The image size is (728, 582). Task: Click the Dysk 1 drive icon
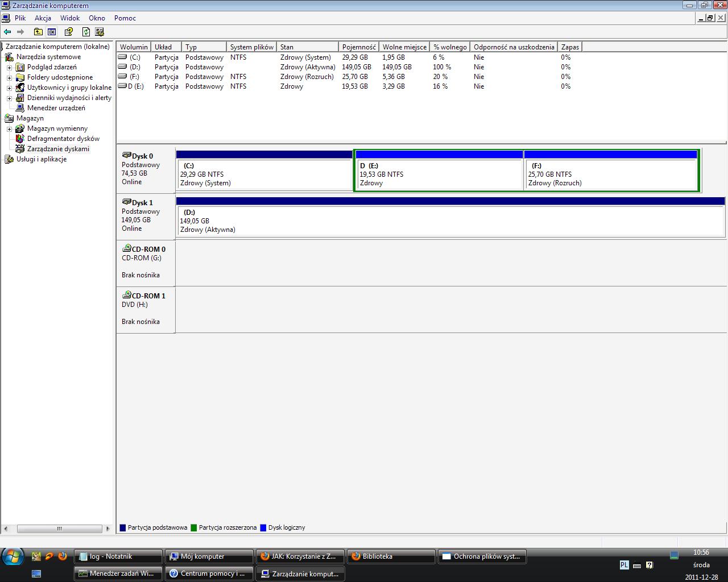coord(126,202)
